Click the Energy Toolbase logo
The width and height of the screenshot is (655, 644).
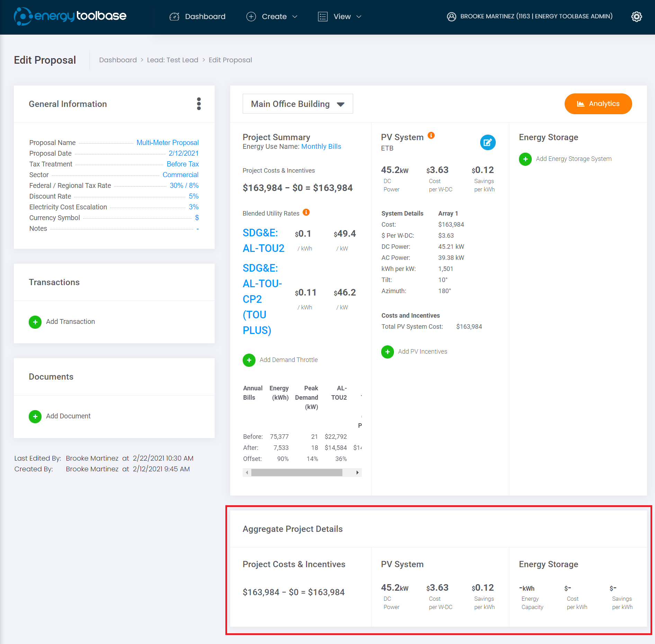[x=70, y=16]
